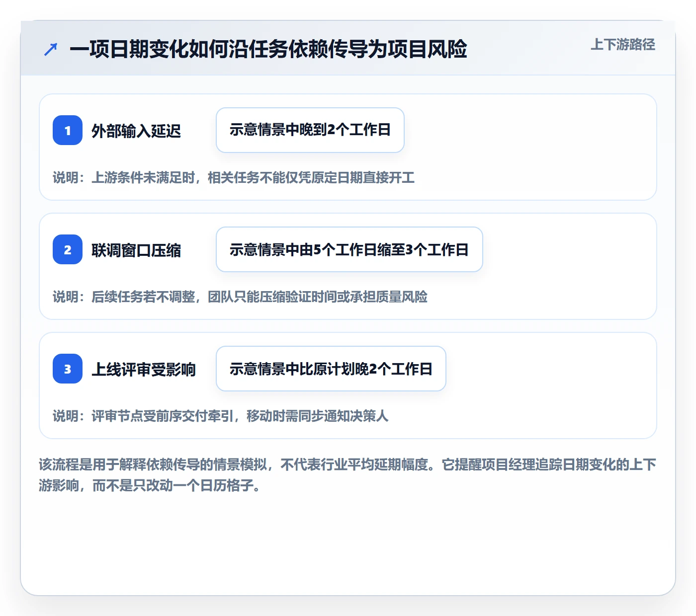696x616 pixels.
Task: Click the 上线评审受影响 step heading
Action: point(144,369)
